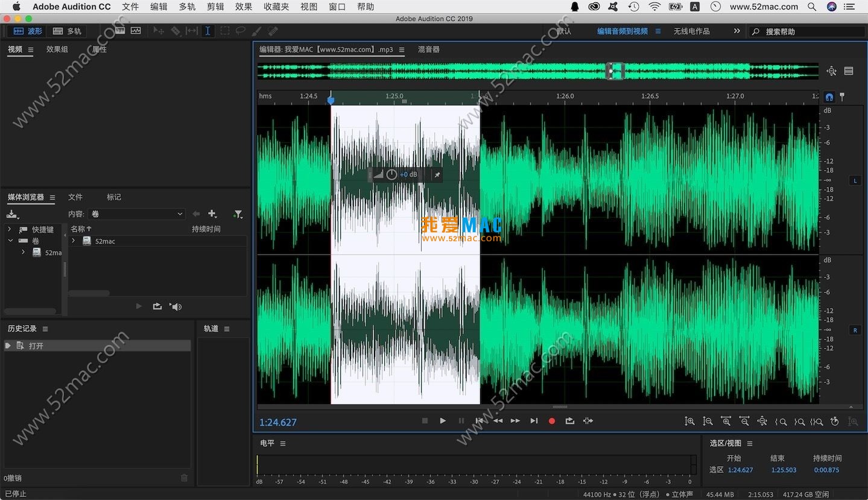Switch to the 效果组 tab
Screen dimensions: 868x500
click(57, 49)
